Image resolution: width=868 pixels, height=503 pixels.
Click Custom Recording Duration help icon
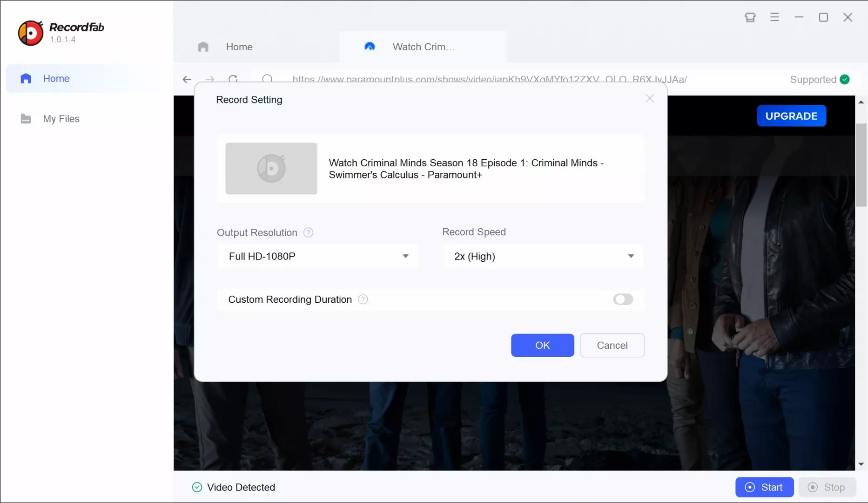coord(363,299)
